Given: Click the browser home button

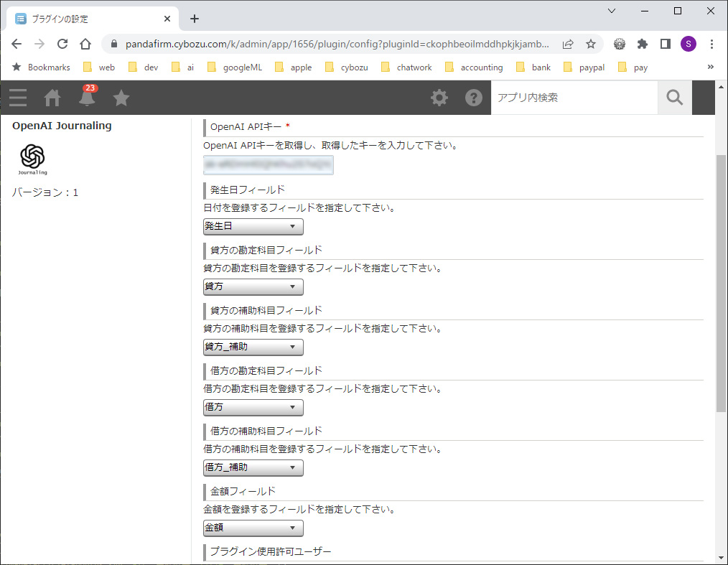Looking at the screenshot, I should point(85,44).
